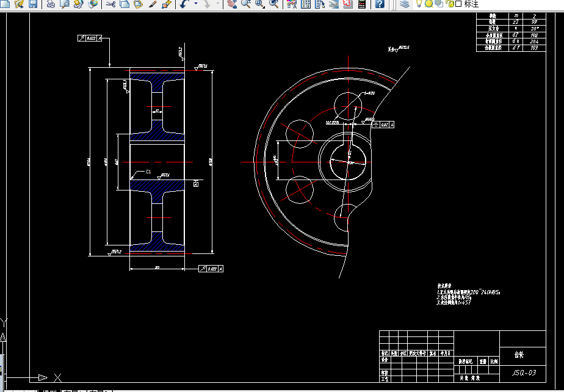The height and width of the screenshot is (392, 564).
Task: Click the Help question mark icon
Action: click(x=380, y=4)
